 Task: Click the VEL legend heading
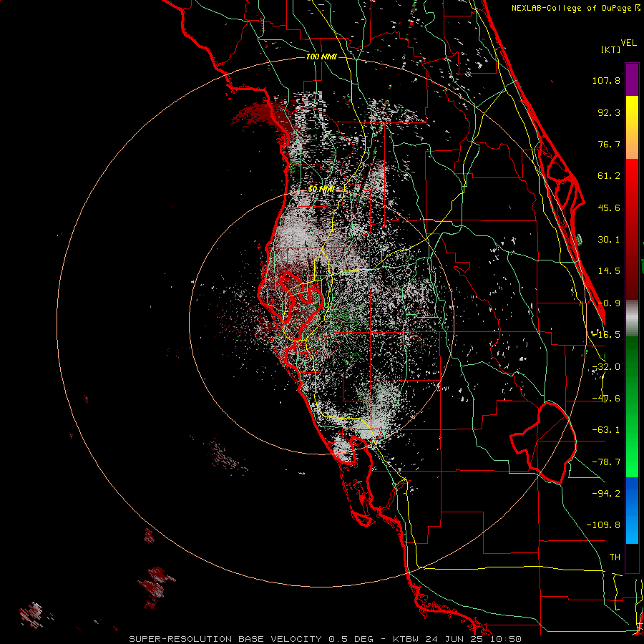pyautogui.click(x=628, y=43)
